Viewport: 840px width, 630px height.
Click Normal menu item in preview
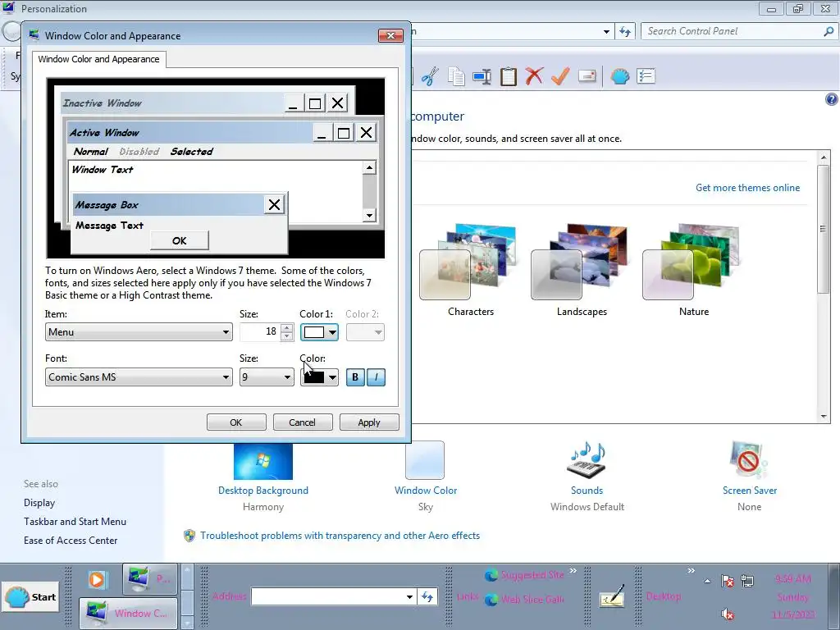click(x=90, y=152)
